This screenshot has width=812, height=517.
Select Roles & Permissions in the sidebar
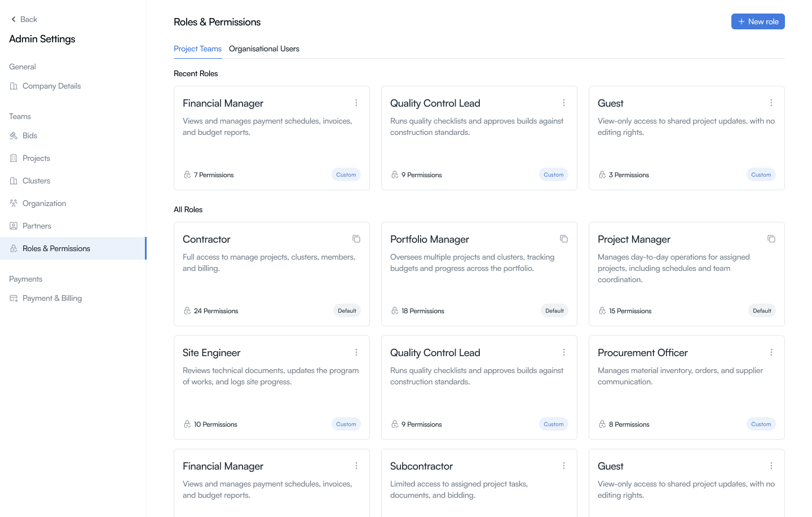point(73,248)
